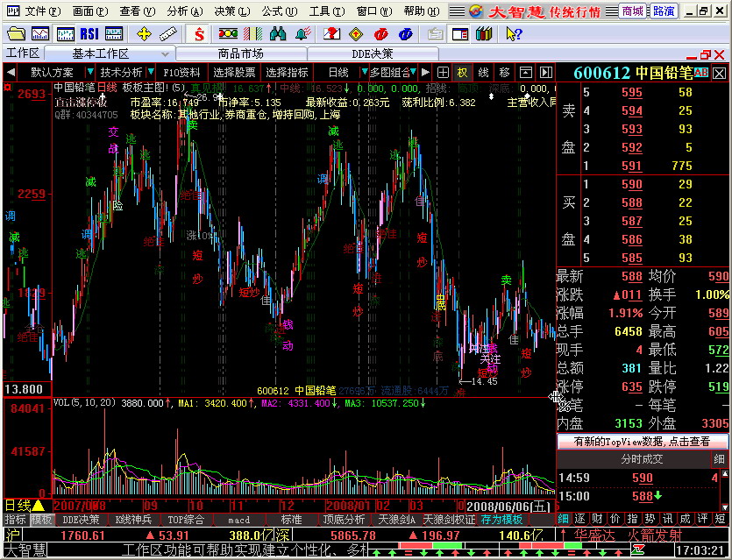
Task: Select the candlestick chart toolbar icon
Action: (66, 33)
